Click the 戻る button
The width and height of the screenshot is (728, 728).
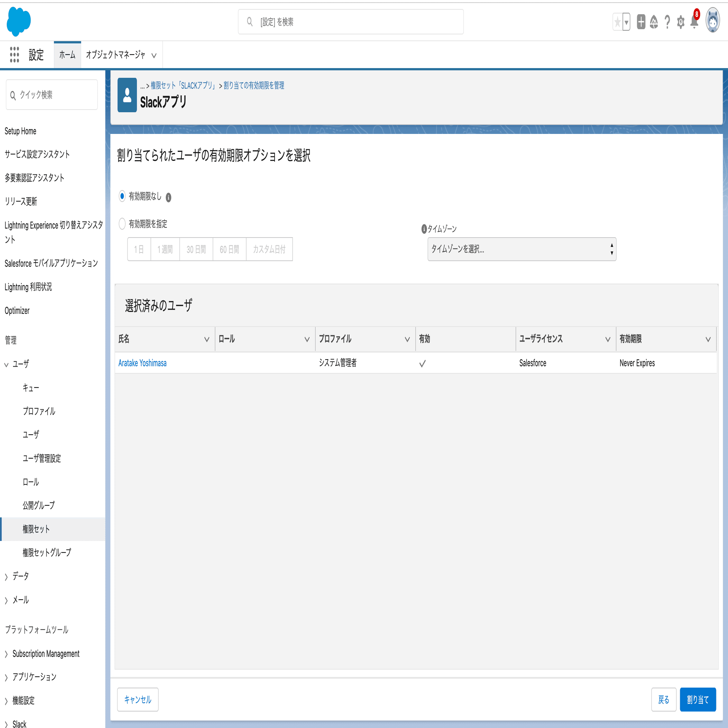(x=664, y=699)
